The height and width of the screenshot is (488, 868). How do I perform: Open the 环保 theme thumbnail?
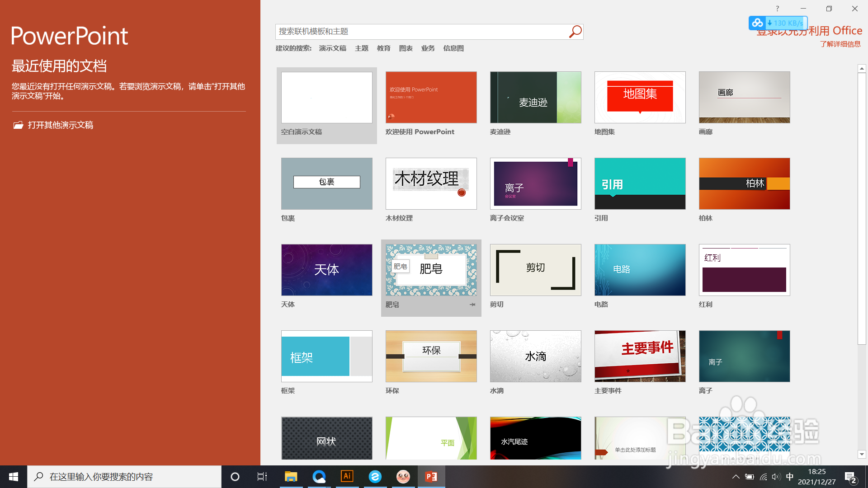(431, 357)
